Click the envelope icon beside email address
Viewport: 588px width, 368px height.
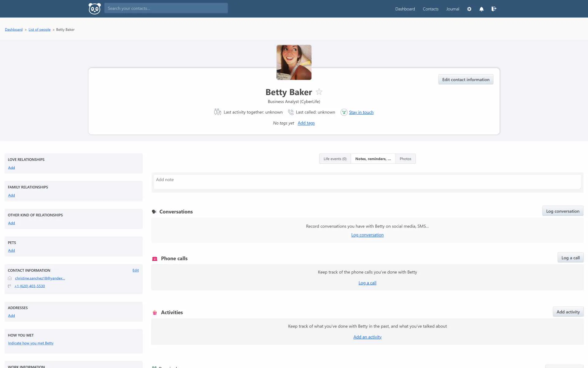click(10, 278)
